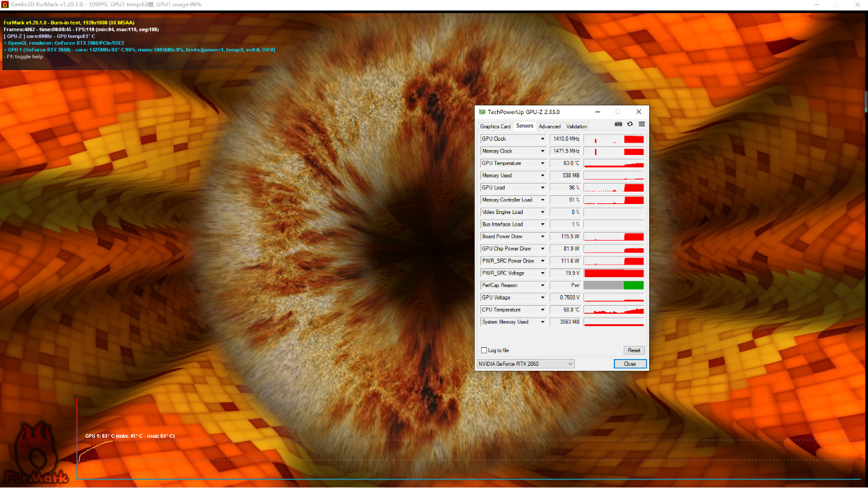868x488 pixels.
Task: Click the GPU Load history graph
Action: (613, 188)
